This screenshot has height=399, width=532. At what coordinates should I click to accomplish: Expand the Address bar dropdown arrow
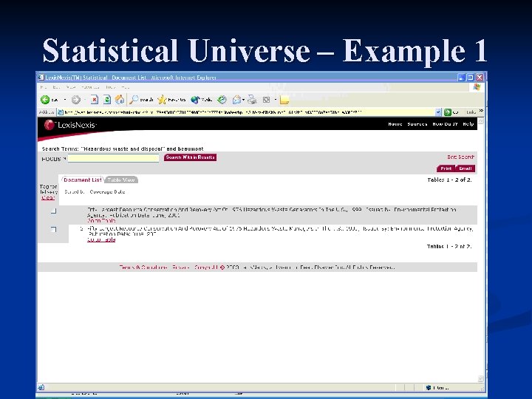(438, 112)
